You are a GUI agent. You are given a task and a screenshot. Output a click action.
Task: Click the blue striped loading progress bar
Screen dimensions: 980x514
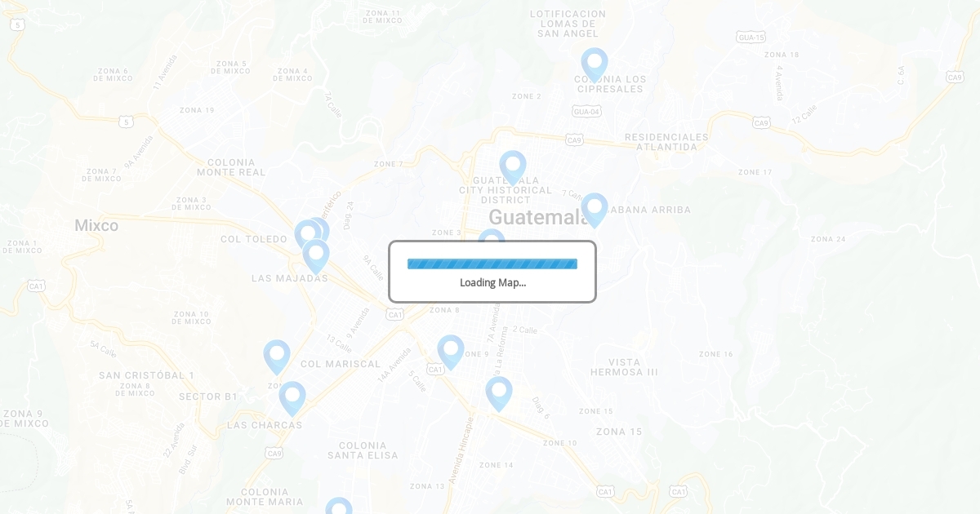click(492, 264)
